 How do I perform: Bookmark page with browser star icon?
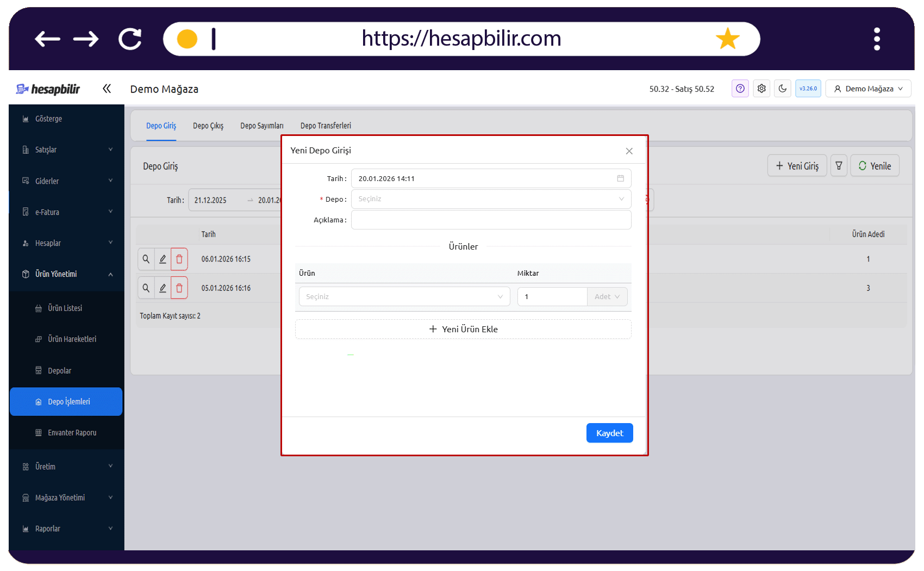[727, 39]
